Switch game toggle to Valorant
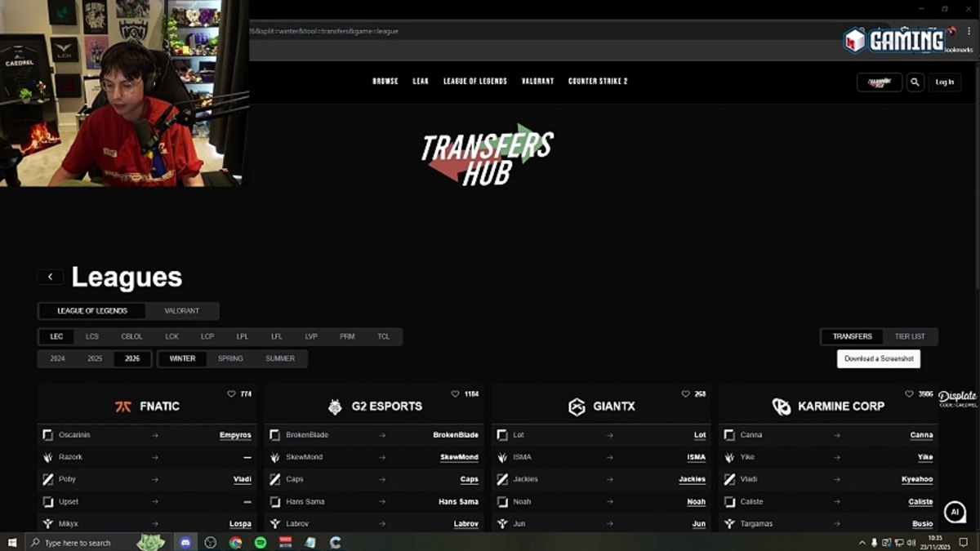This screenshot has height=551, width=980. (x=180, y=311)
